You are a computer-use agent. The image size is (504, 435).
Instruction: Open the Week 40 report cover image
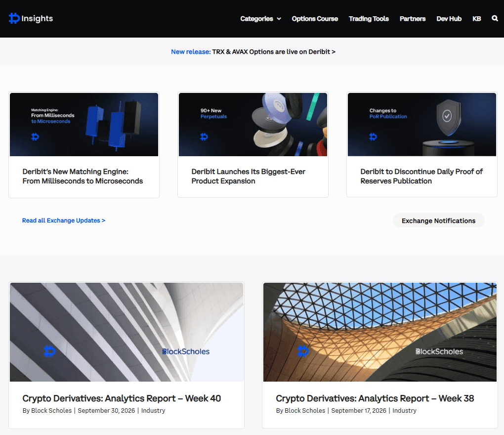126,332
